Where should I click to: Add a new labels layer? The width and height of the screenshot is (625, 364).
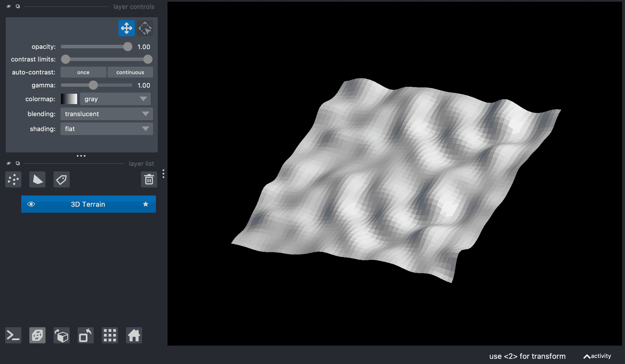pos(62,180)
